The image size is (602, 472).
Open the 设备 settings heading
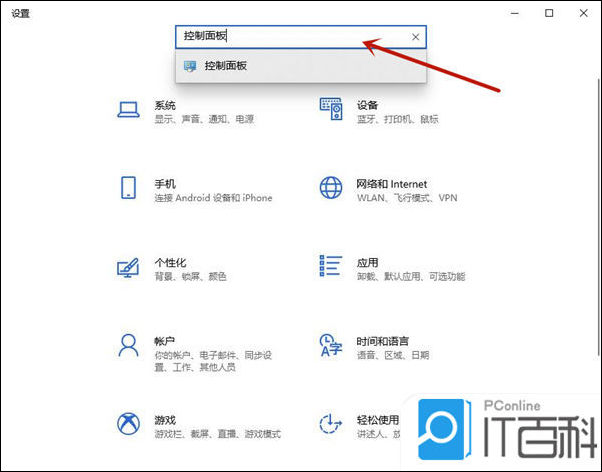(x=367, y=105)
